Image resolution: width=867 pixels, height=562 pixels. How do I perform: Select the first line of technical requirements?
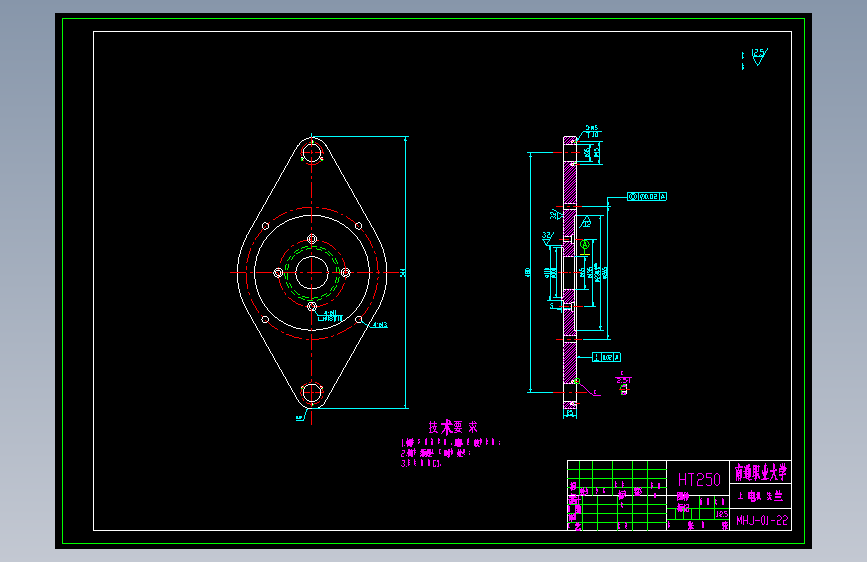tap(451, 443)
